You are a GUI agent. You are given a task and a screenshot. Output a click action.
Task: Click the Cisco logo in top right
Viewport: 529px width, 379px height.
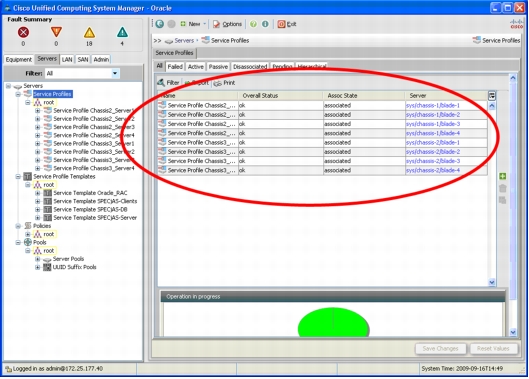click(517, 24)
